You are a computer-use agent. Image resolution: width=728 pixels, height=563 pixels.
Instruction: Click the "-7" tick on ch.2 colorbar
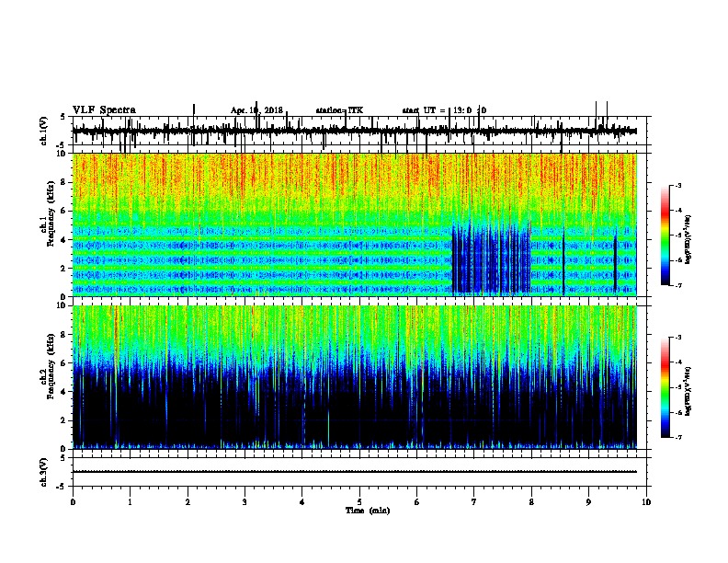pos(677,437)
